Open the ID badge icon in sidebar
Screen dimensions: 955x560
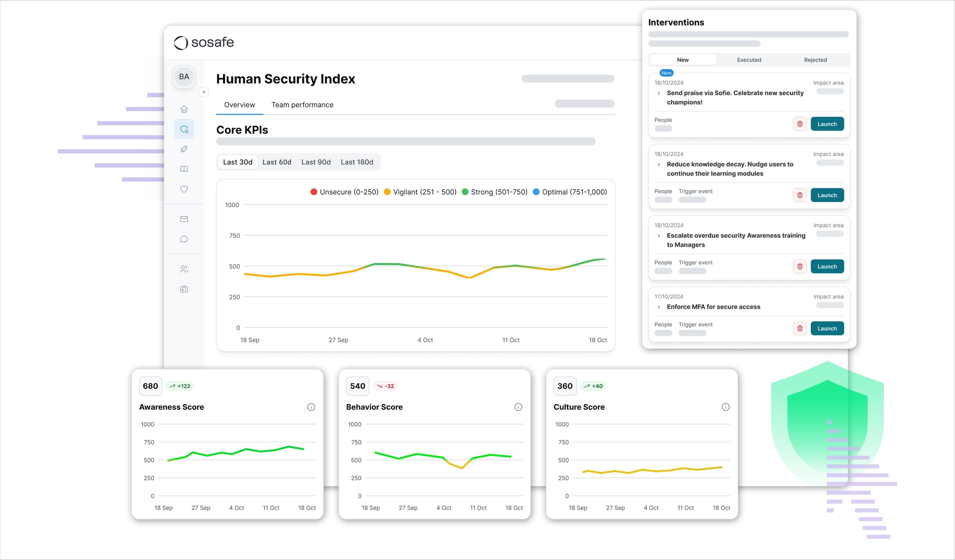[184, 289]
